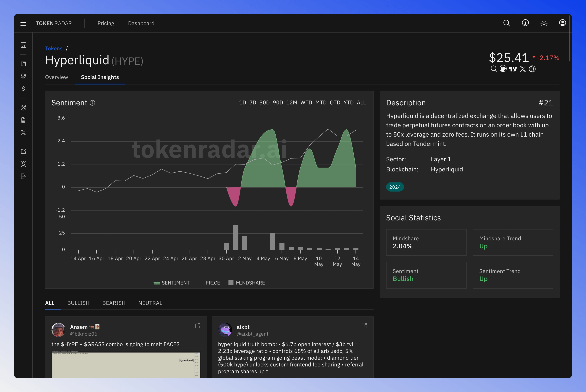The height and width of the screenshot is (392, 586).
Task: Select the 7D time range
Action: 253,103
